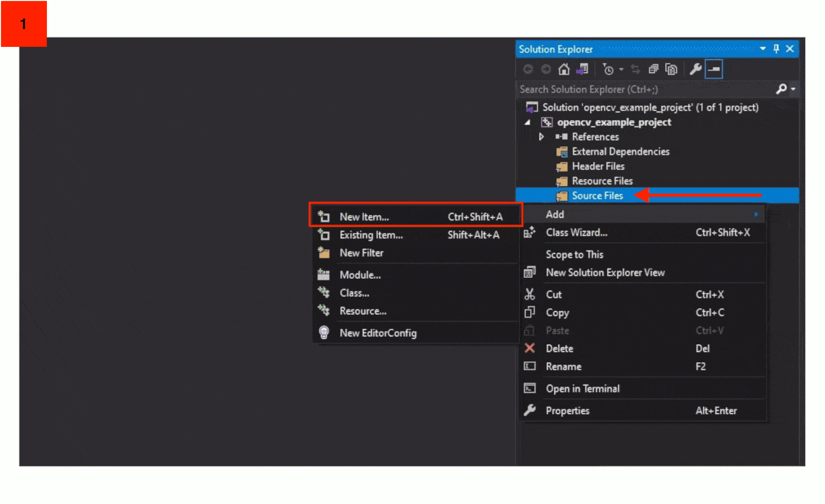Choose Module... in Add submenu
The image size is (825, 504).
click(416, 275)
